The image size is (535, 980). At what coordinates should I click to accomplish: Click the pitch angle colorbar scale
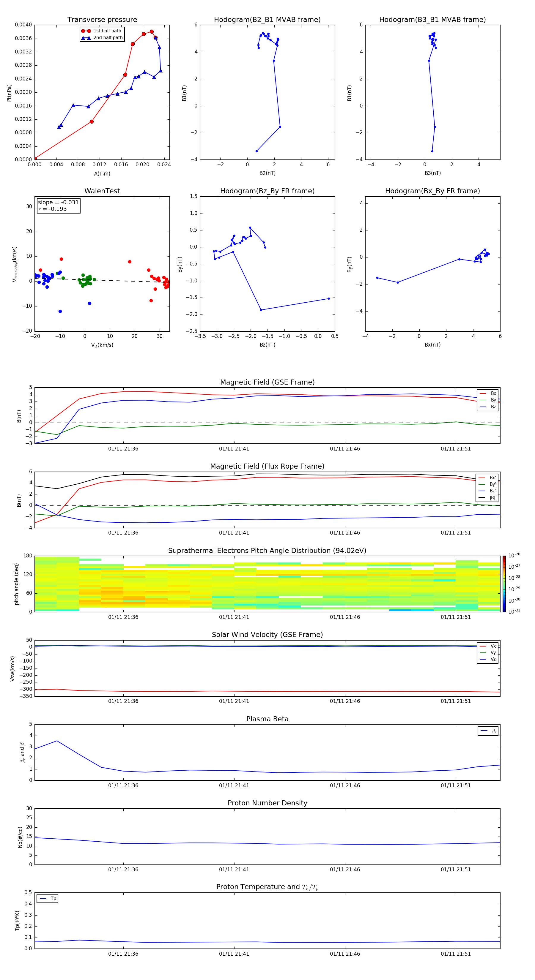[x=504, y=584]
